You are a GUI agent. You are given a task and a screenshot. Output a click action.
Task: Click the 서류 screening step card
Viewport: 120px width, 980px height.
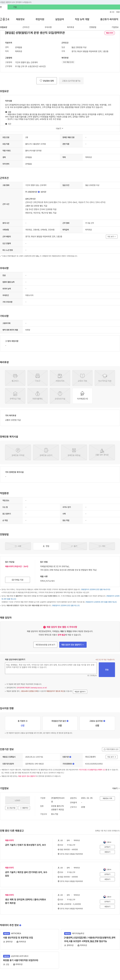(x=18, y=546)
